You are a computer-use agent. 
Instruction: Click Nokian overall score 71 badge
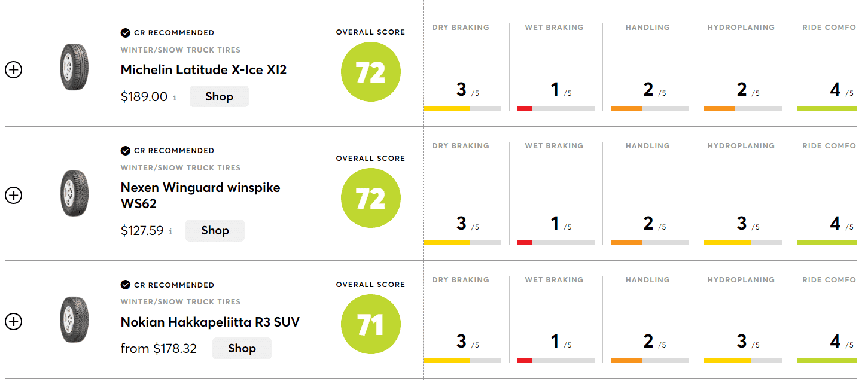(370, 325)
